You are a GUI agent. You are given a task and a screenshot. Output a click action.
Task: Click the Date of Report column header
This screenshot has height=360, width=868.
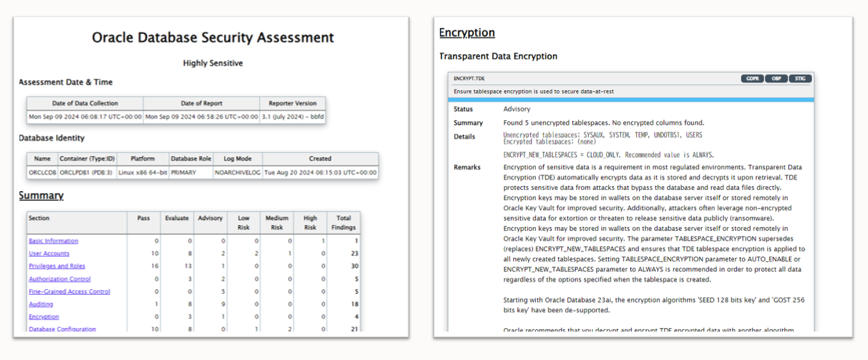pos(201,103)
